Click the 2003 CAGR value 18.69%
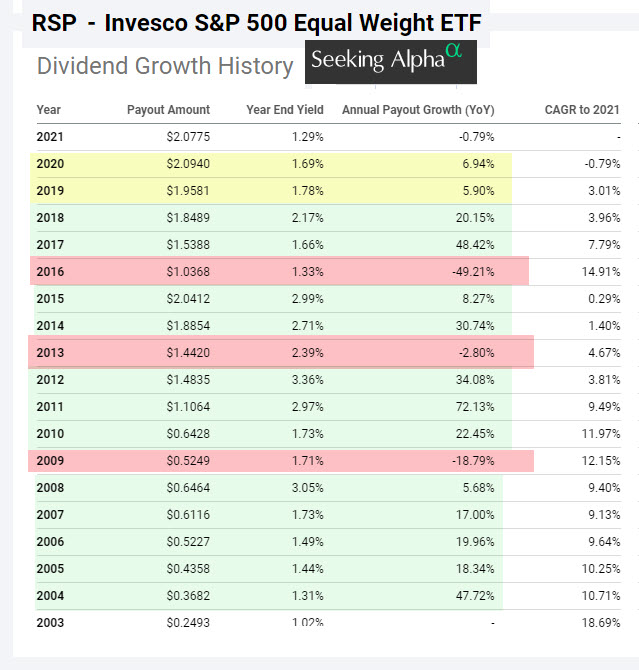Viewport: 639px width, 670px height. click(x=599, y=623)
